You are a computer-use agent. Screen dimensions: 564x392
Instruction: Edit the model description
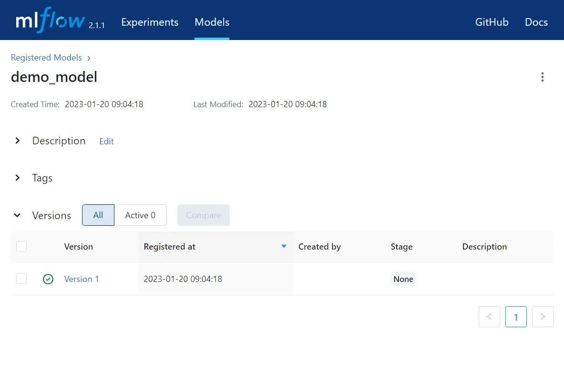(106, 141)
